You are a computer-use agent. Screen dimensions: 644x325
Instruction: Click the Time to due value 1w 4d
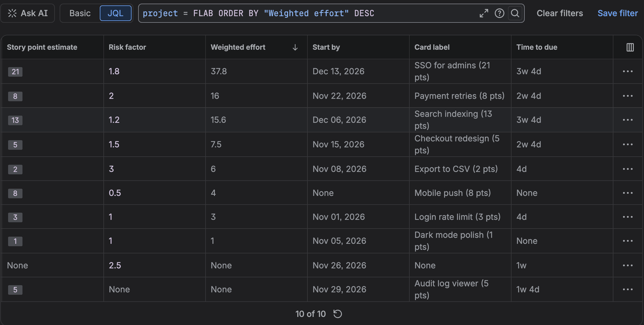tap(528, 289)
